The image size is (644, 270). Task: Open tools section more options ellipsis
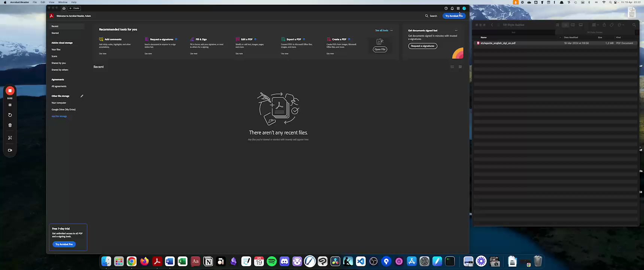(392, 30)
